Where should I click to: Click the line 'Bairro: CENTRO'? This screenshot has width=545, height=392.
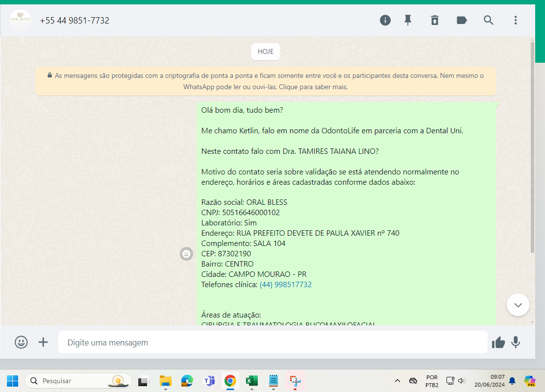[x=227, y=264]
